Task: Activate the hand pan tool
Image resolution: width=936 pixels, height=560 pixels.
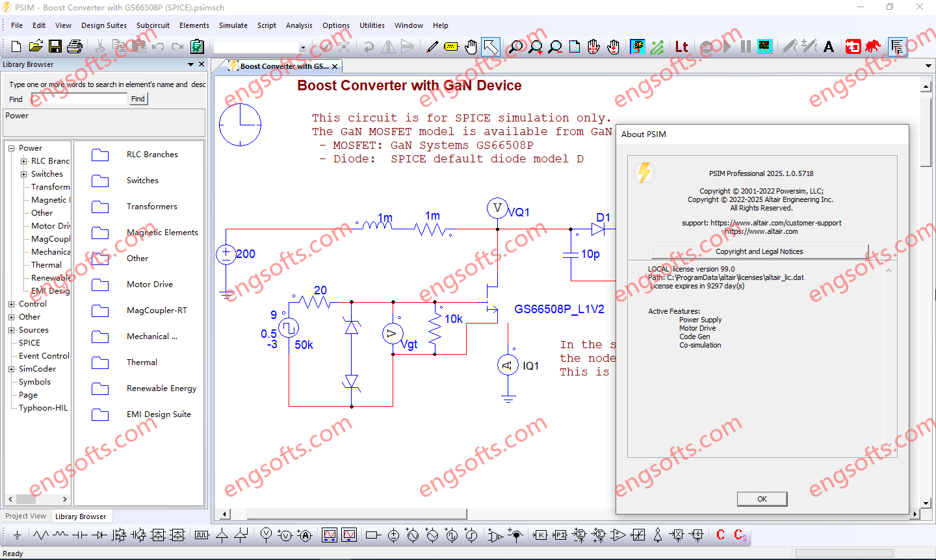Action: (471, 47)
